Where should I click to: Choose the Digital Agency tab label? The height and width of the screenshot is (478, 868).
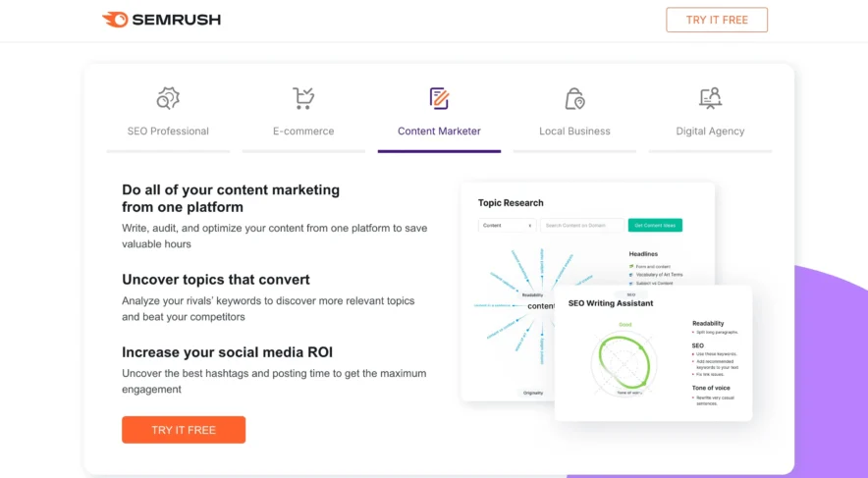point(710,132)
